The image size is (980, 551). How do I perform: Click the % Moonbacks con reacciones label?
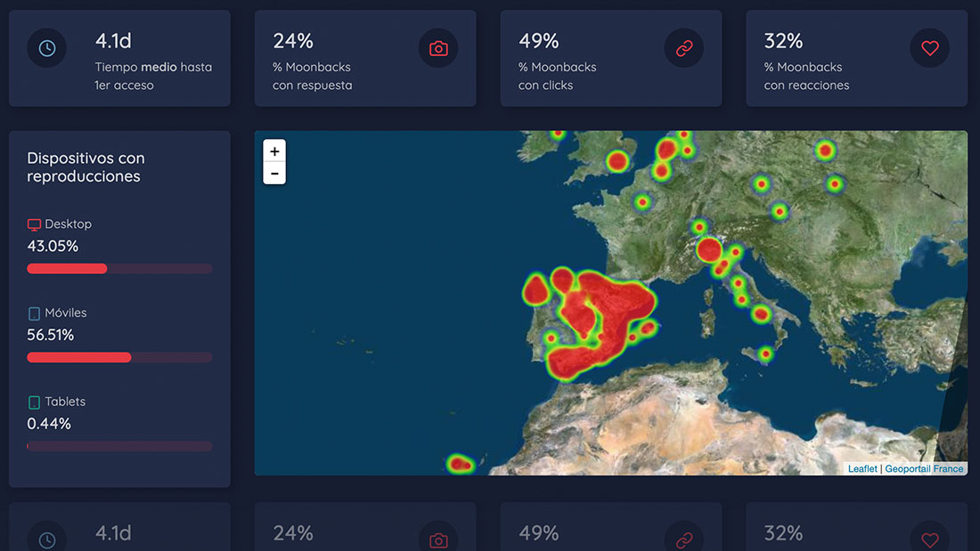(806, 76)
